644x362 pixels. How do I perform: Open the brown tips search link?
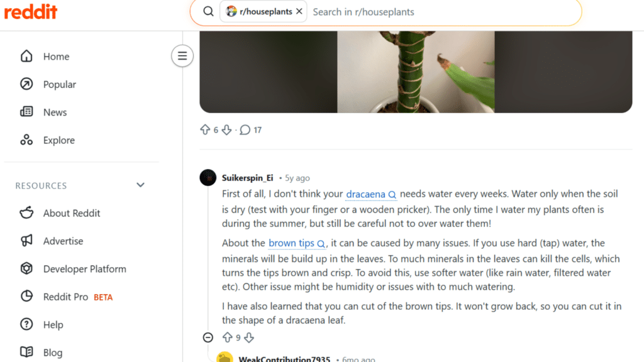tap(292, 243)
